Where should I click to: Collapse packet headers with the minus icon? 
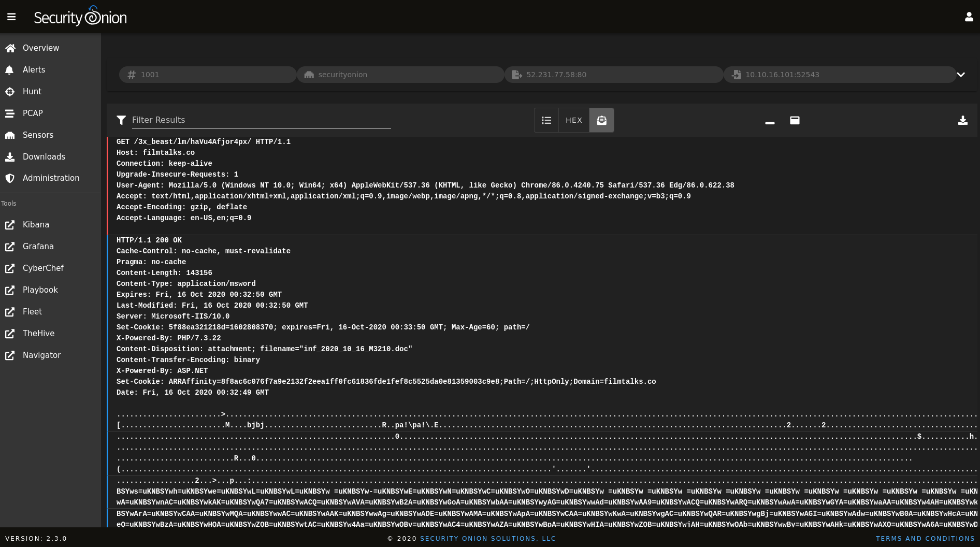[x=770, y=122]
